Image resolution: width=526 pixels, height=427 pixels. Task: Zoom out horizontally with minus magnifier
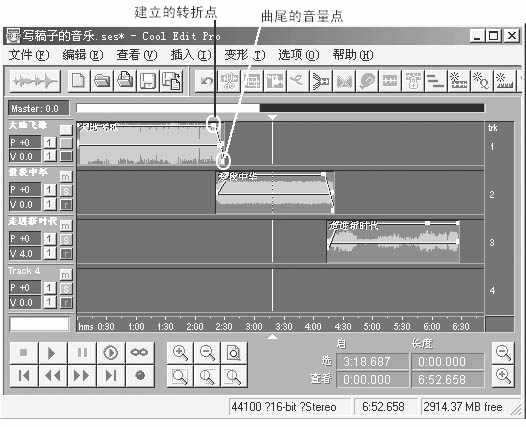point(207,353)
